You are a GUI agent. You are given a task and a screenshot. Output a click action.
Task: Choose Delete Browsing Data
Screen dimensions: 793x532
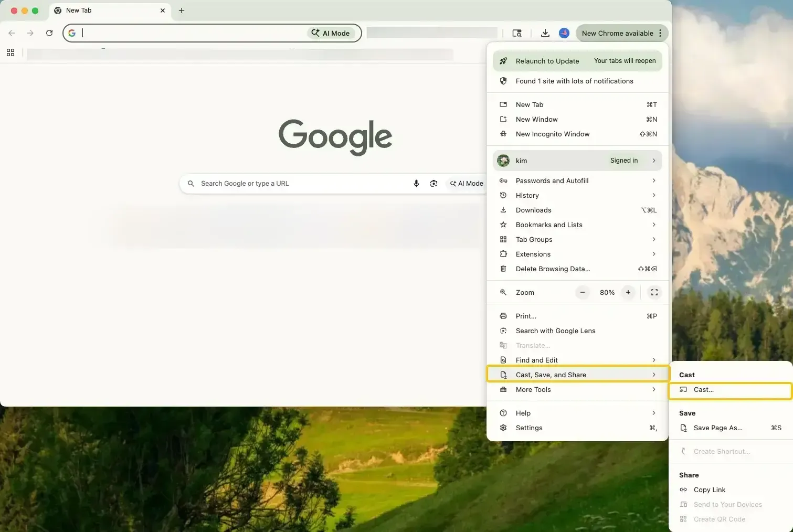coord(577,269)
